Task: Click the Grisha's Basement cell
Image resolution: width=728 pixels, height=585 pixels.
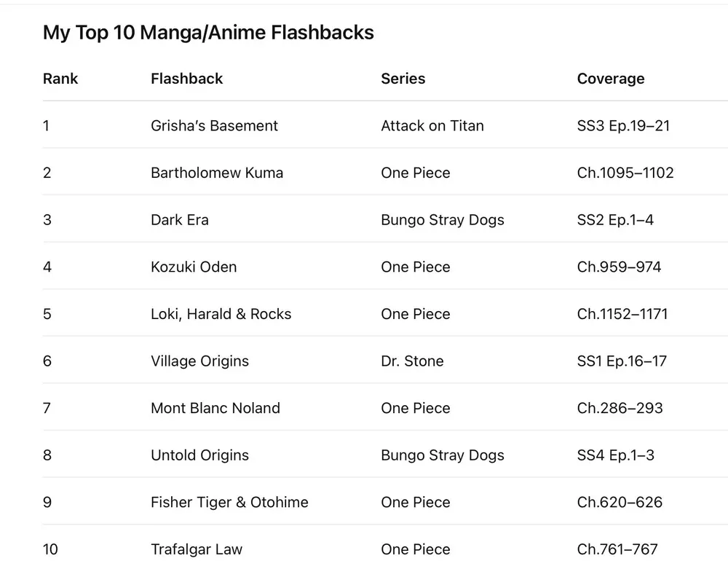Action: pyautogui.click(x=214, y=126)
